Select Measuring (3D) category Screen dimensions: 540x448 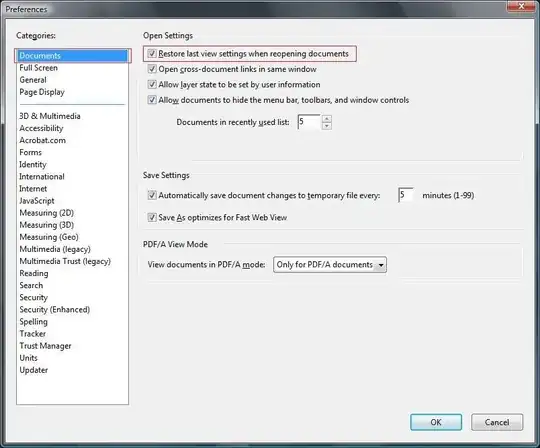coord(46,225)
